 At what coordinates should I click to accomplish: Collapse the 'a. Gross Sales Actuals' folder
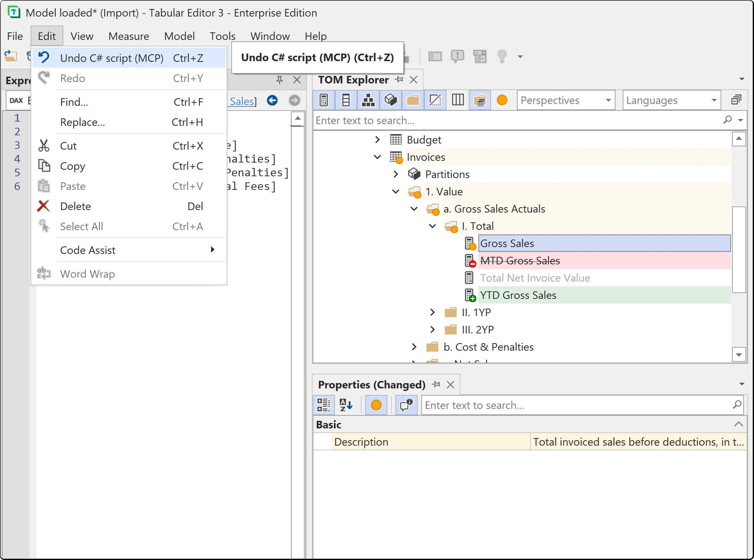(x=414, y=209)
